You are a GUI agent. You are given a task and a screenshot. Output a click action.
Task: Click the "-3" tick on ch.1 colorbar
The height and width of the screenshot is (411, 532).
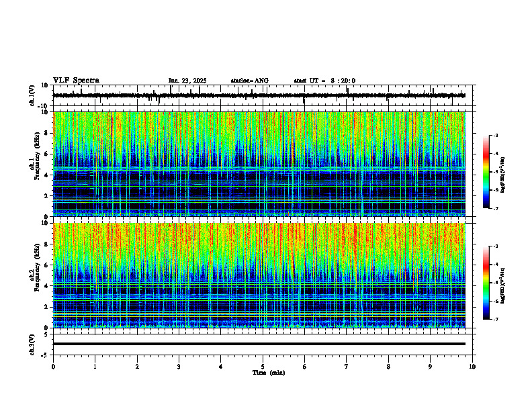[x=495, y=136]
